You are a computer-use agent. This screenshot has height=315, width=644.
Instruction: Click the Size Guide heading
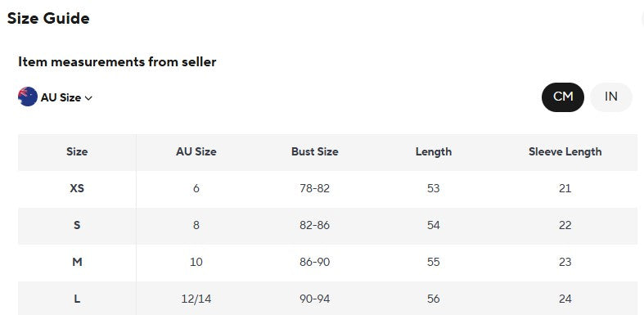(x=48, y=19)
